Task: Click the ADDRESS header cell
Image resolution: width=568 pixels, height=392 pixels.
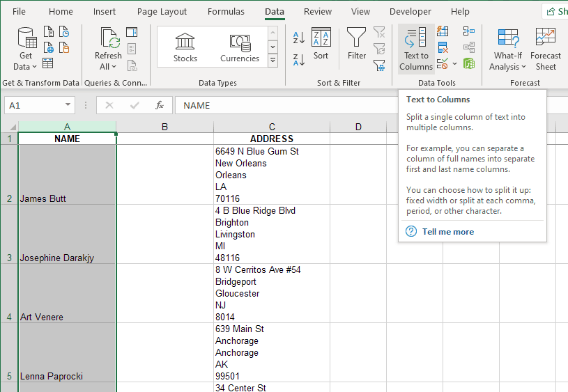Action: [272, 139]
